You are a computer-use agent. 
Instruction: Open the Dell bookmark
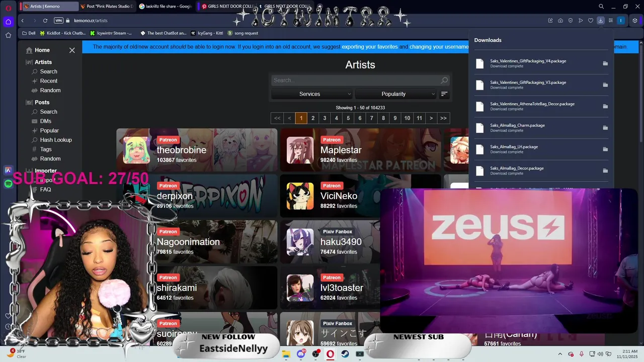[29, 33]
